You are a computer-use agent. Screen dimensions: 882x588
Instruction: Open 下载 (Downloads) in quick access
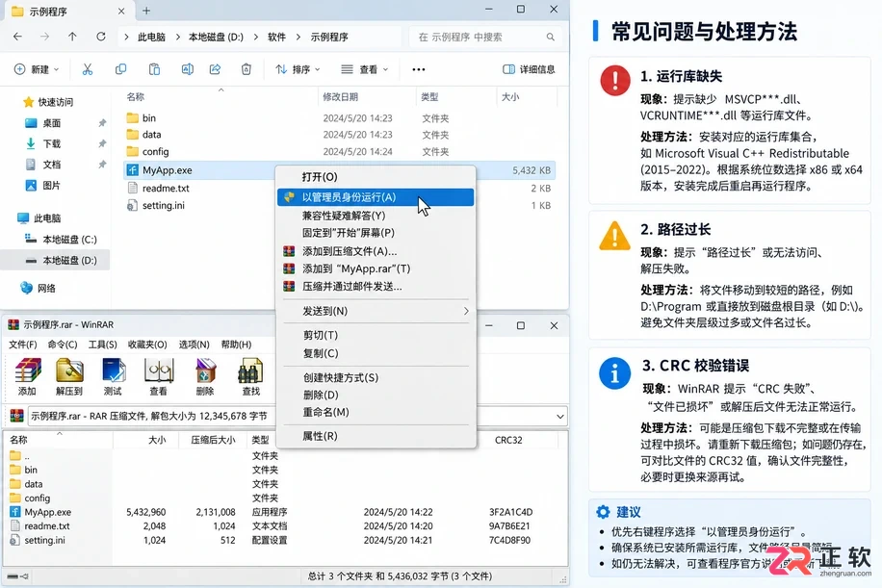51,144
